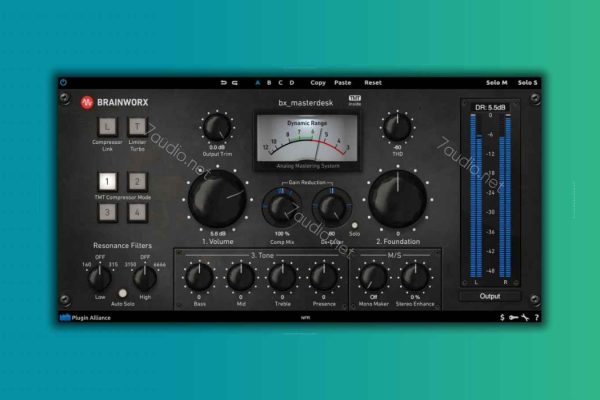600x400 pixels.
Task: Click the Presence tone knob
Action: click(324, 277)
